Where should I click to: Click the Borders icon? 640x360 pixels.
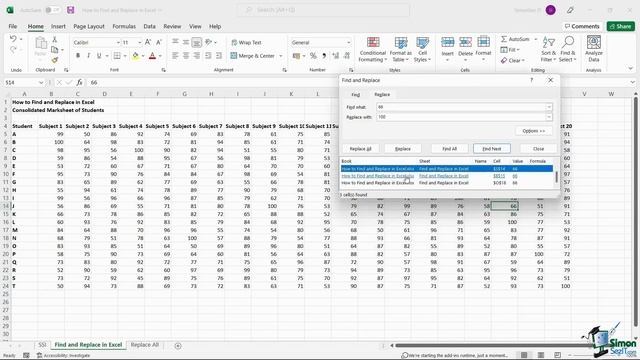click(x=117, y=56)
